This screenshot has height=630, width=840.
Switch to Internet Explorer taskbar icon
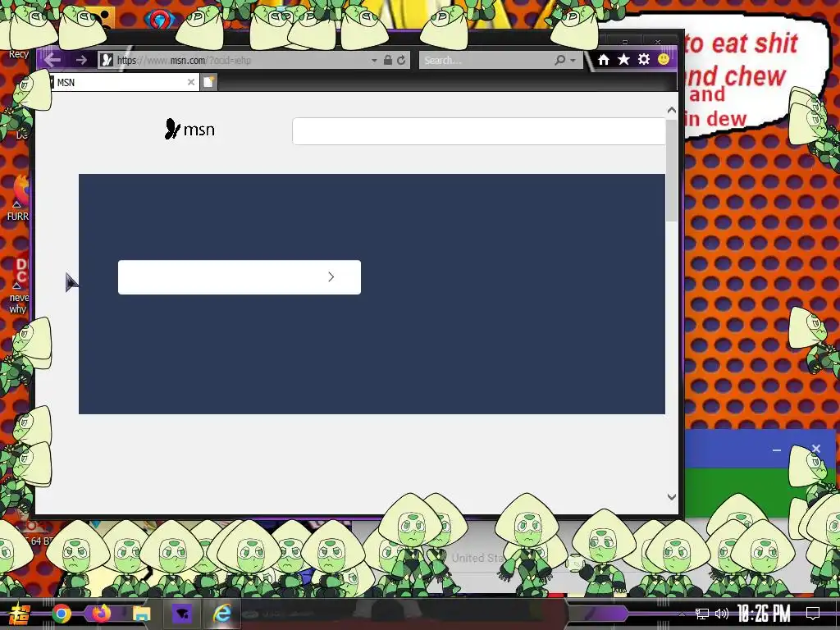(x=221, y=613)
